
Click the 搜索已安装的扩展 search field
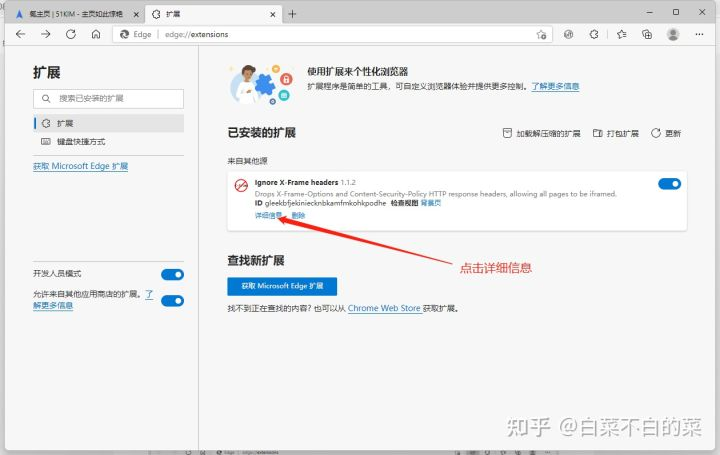108,98
